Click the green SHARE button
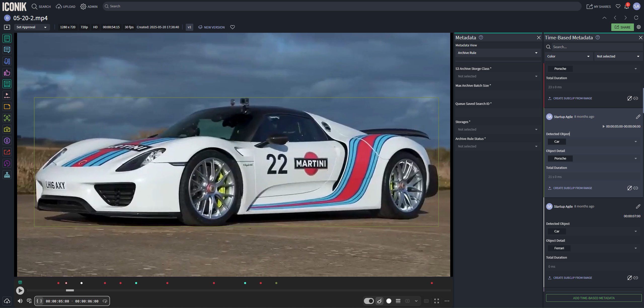Viewport: 644px width, 308px height. 623,27
